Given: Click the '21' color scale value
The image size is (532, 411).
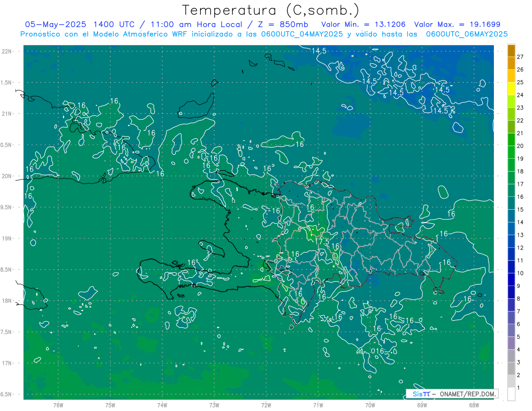Looking at the screenshot, I should (x=520, y=133).
